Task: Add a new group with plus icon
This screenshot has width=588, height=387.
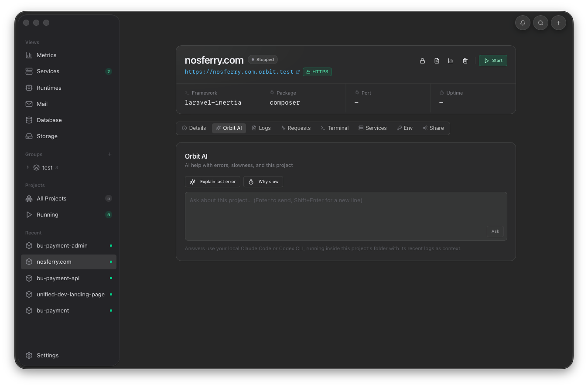Action: [x=109, y=154]
